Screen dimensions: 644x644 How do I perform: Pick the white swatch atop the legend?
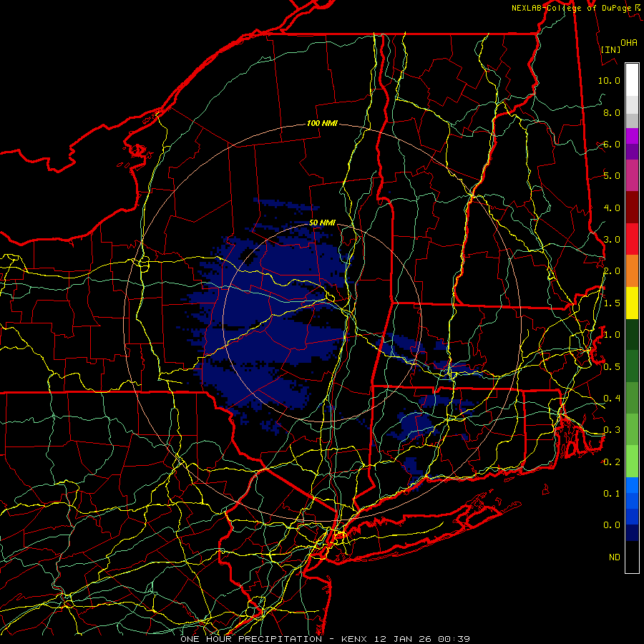pos(632,79)
